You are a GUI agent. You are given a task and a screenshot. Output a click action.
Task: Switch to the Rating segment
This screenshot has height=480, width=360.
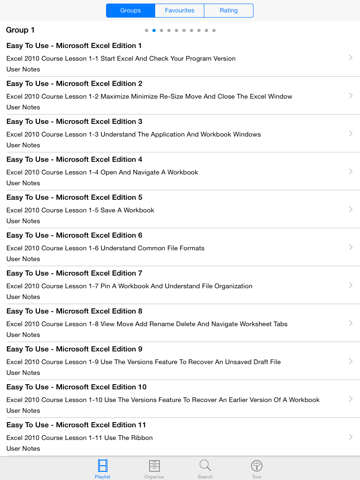229,10
